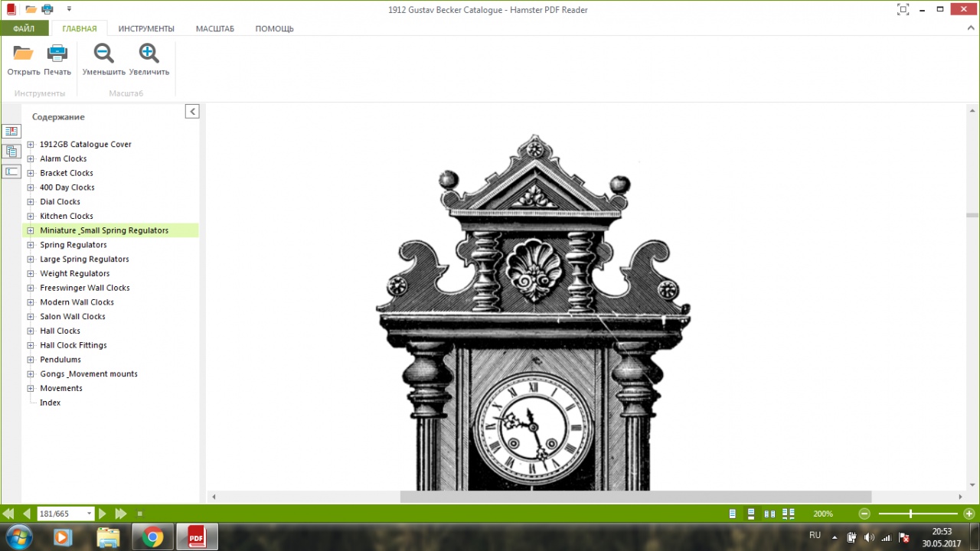Expand the Alarm Clocks tree node

point(31,159)
